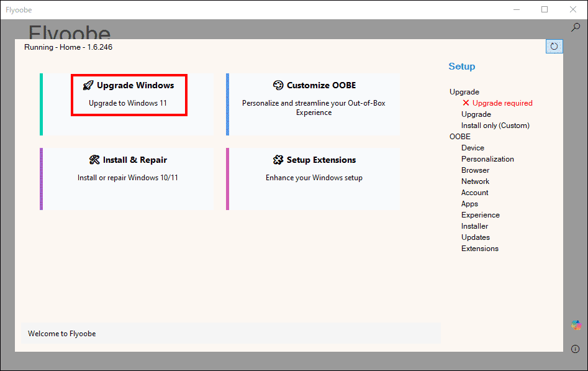Viewport: 588px width, 371px height.
Task: Minimize the Flyoobe window
Action: [517, 10]
